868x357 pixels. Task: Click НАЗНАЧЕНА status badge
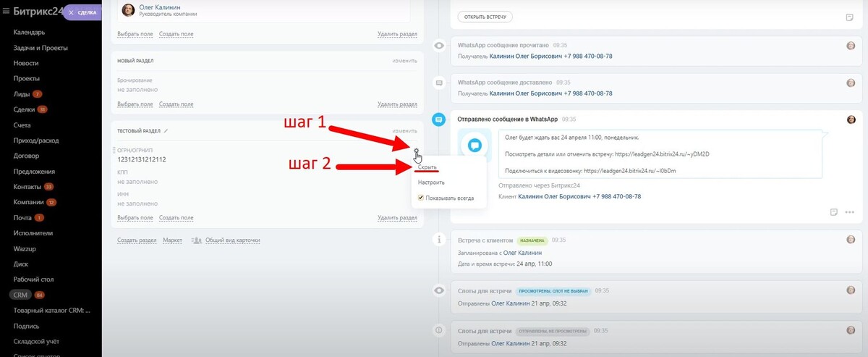[532, 240]
